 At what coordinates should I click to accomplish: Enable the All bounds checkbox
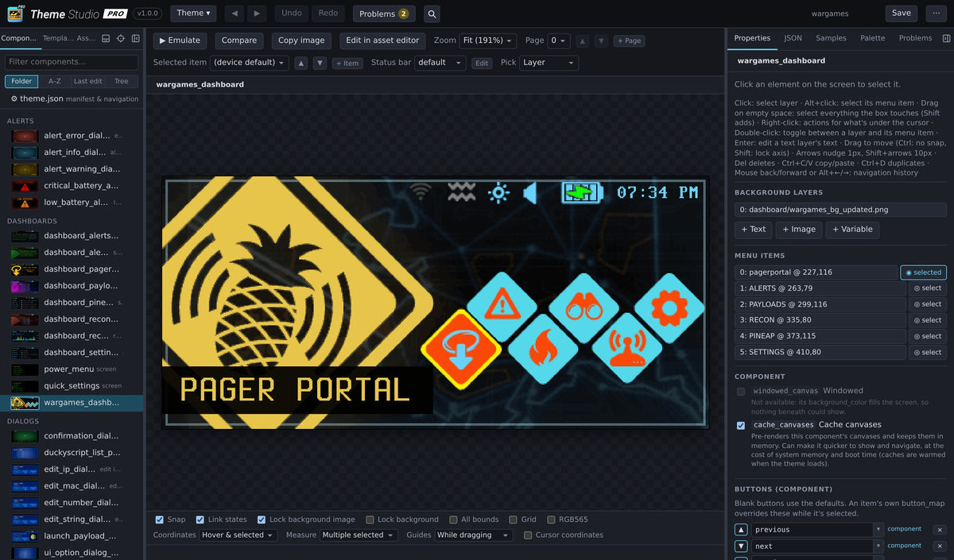coord(453,519)
